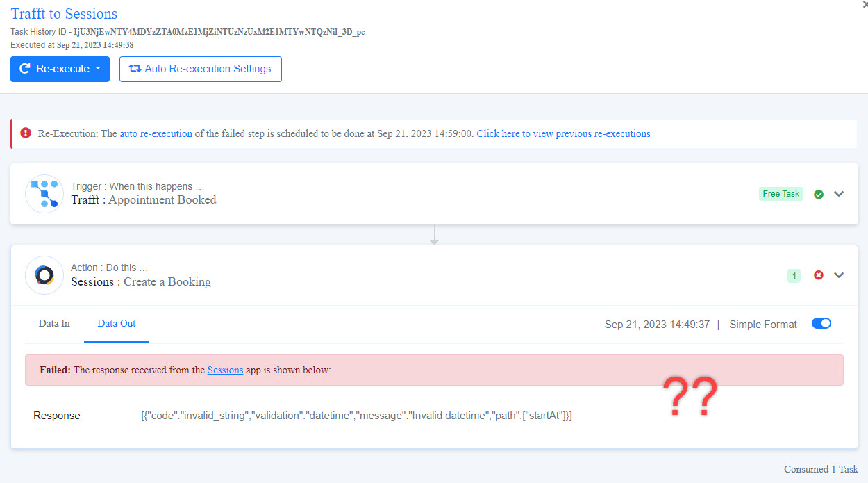Click the task count badge showing 1
Viewport: 868px width, 483px height.
794,276
